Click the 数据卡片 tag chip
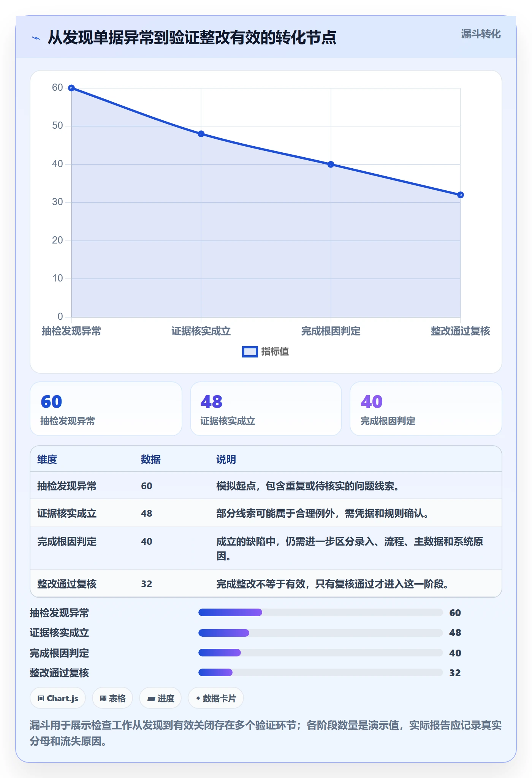This screenshot has width=532, height=778. tap(216, 698)
